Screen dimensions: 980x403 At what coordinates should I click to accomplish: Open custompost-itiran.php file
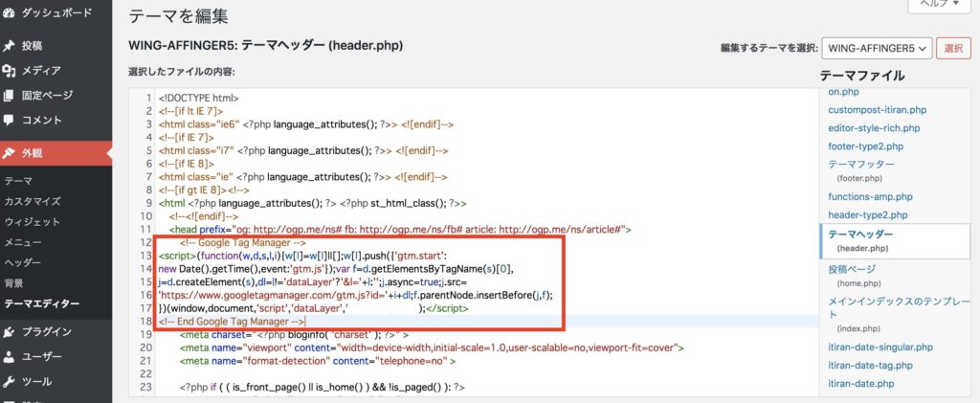[x=877, y=110]
